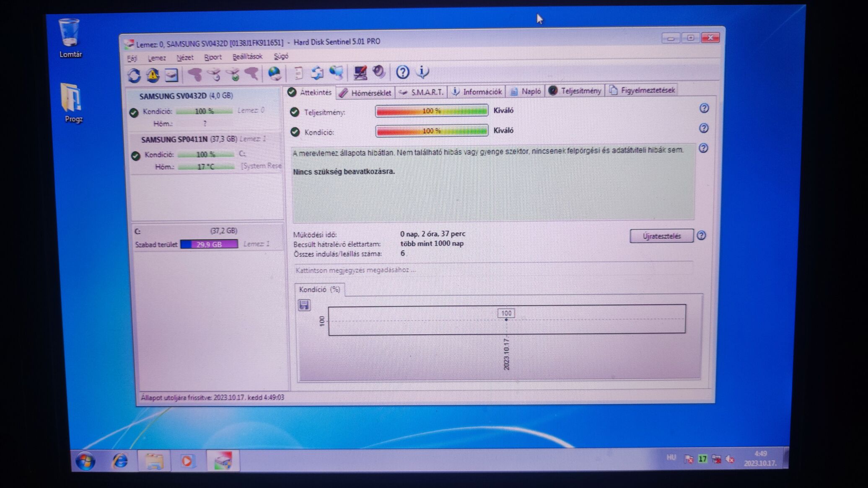The height and width of the screenshot is (488, 868).
Task: Select SAMSUNG SP0411N disk in list
Action: pos(206,152)
